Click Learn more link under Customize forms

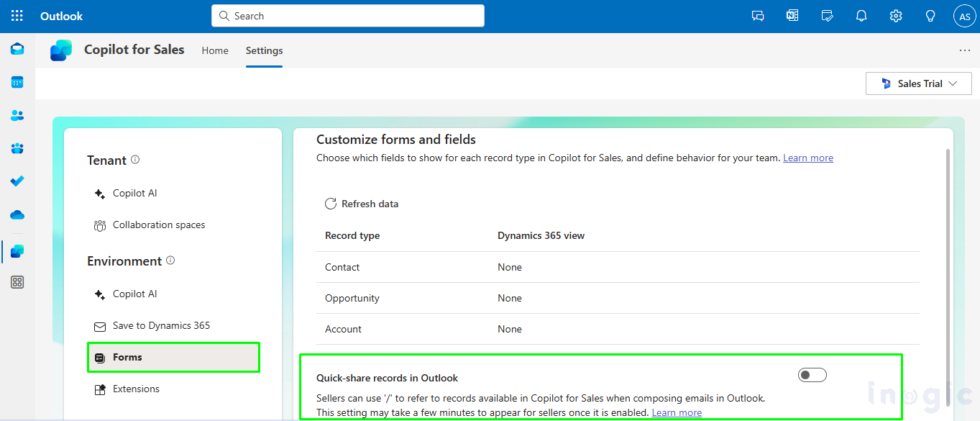pyautogui.click(x=807, y=158)
